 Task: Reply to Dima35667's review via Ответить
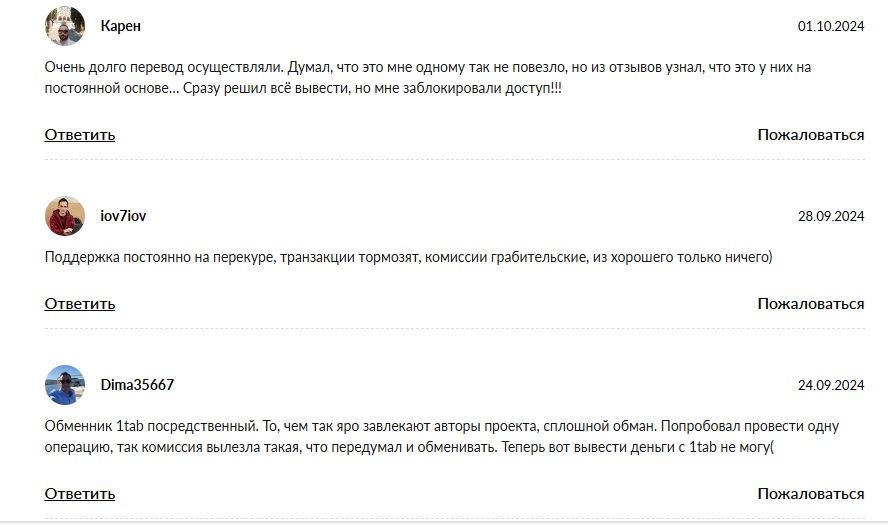click(80, 493)
